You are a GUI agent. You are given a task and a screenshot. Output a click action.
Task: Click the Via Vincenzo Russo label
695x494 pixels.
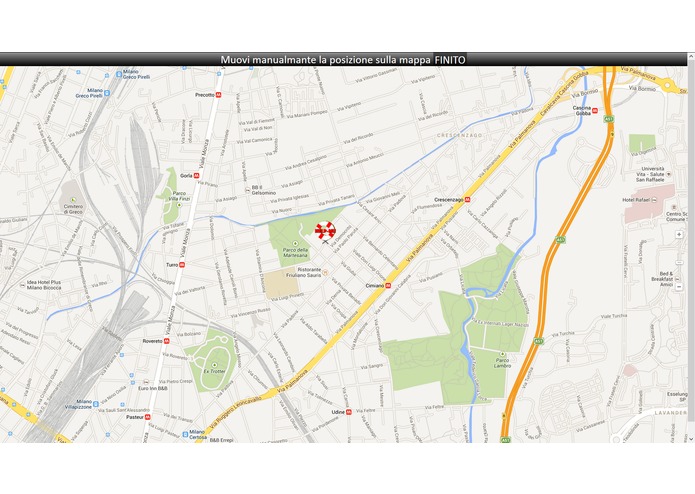tap(250, 313)
